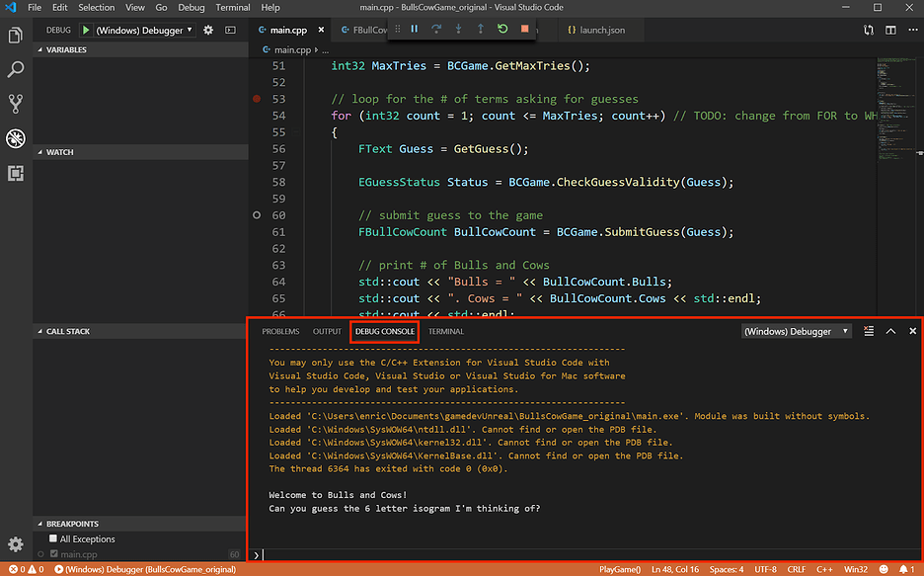This screenshot has width=924, height=576.
Task: Select the Source Control icon
Action: 15,103
